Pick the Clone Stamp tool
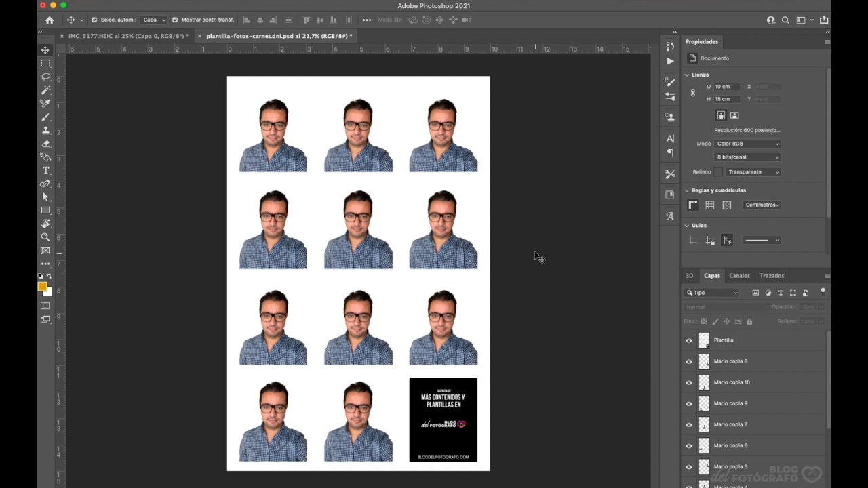This screenshot has width=868, height=488. tap(45, 130)
